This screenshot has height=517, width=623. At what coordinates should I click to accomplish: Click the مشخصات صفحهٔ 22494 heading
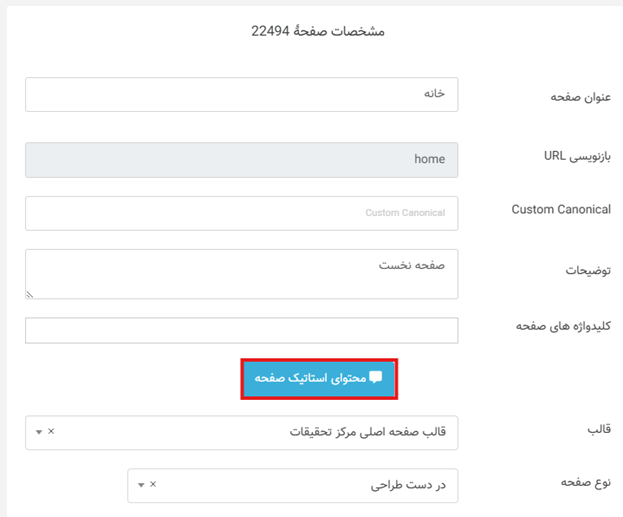click(x=317, y=31)
